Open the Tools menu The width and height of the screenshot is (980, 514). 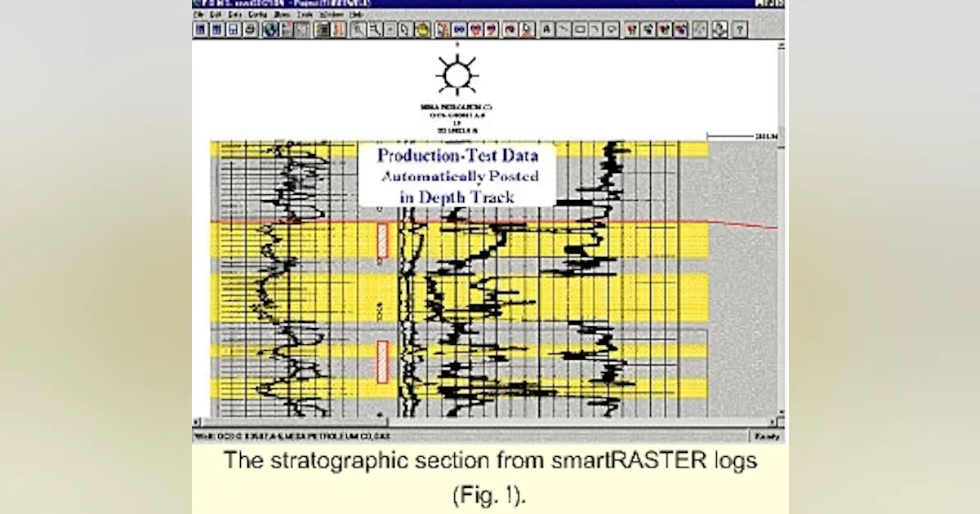pyautogui.click(x=305, y=15)
